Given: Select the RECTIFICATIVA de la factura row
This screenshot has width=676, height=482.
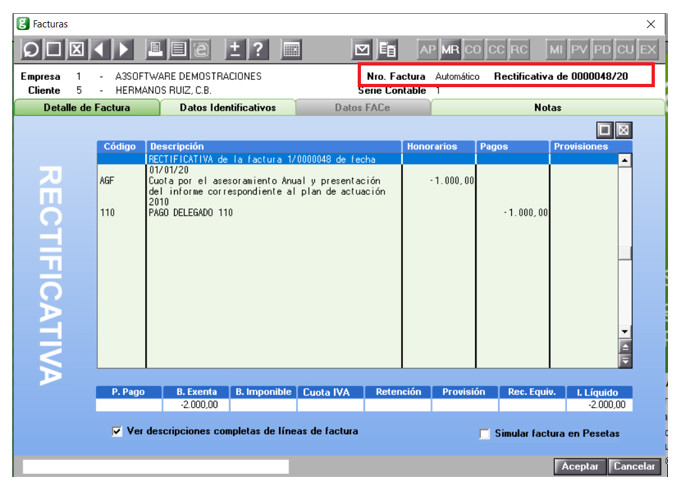Looking at the screenshot, I should [x=358, y=159].
